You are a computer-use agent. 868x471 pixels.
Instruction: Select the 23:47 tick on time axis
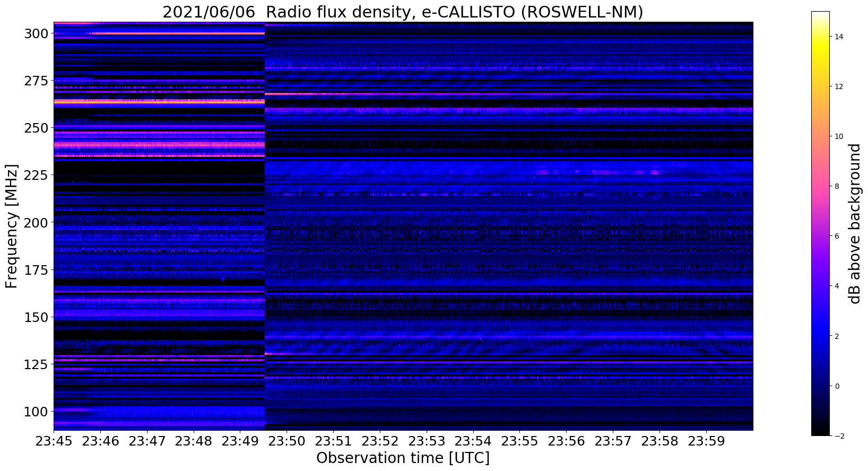(x=147, y=441)
